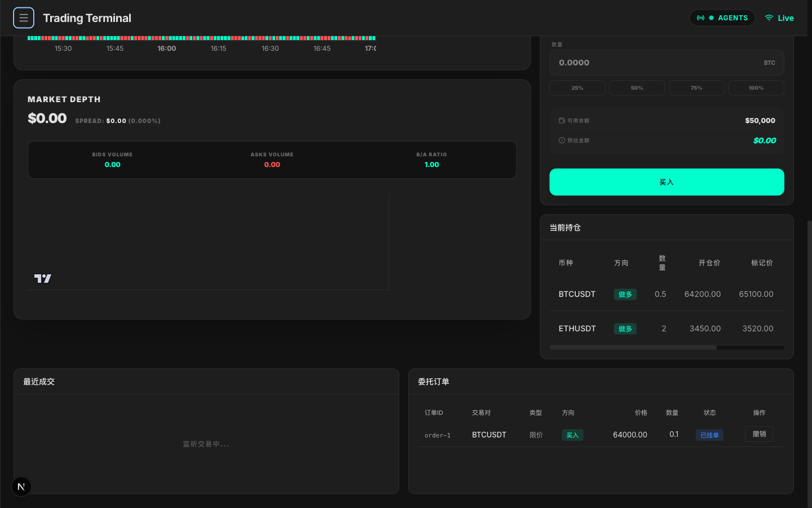Select the 100% quantity preset
The width and height of the screenshot is (812, 508).
point(756,88)
